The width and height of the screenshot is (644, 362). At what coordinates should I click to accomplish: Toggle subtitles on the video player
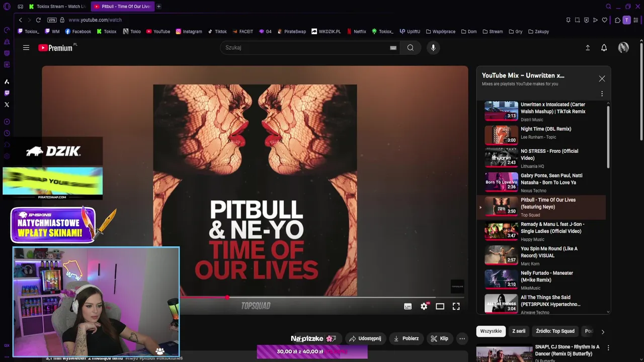pos(408,306)
